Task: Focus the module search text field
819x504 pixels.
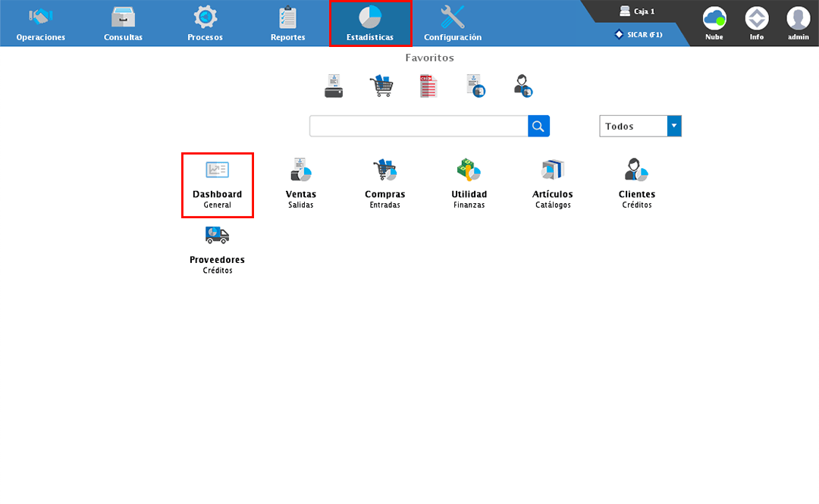Action: (x=419, y=126)
